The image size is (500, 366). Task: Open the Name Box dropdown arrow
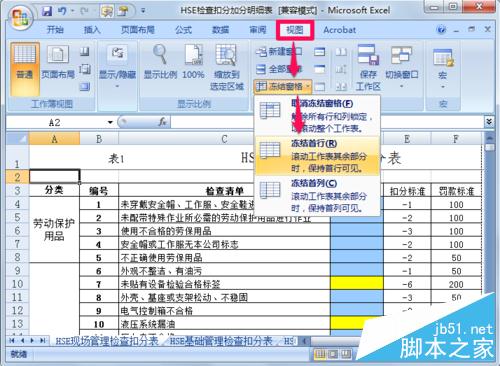[110, 123]
